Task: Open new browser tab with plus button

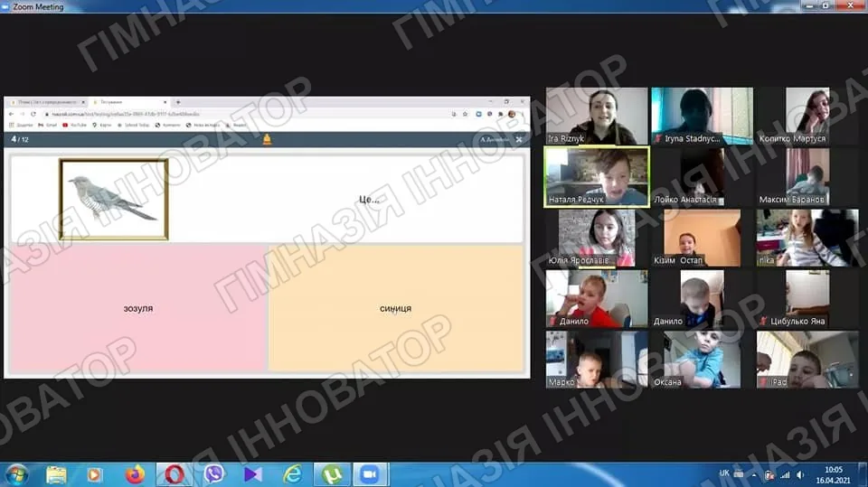Action: [178, 102]
